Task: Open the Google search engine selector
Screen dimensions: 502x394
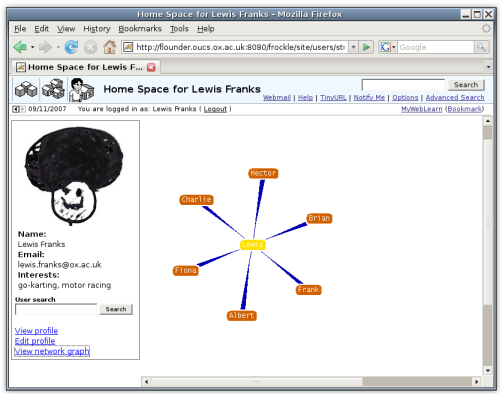Action: [388, 47]
